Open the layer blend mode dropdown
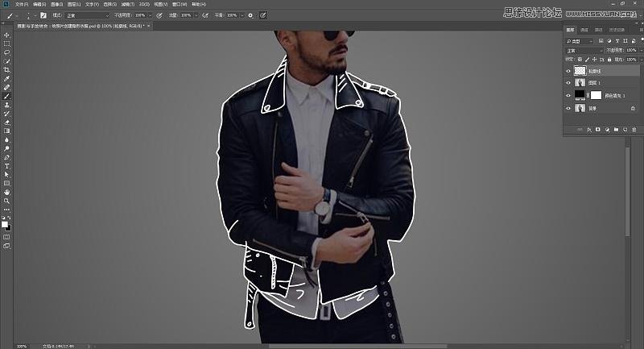Viewport: 644px width, 349px height. tap(584, 51)
